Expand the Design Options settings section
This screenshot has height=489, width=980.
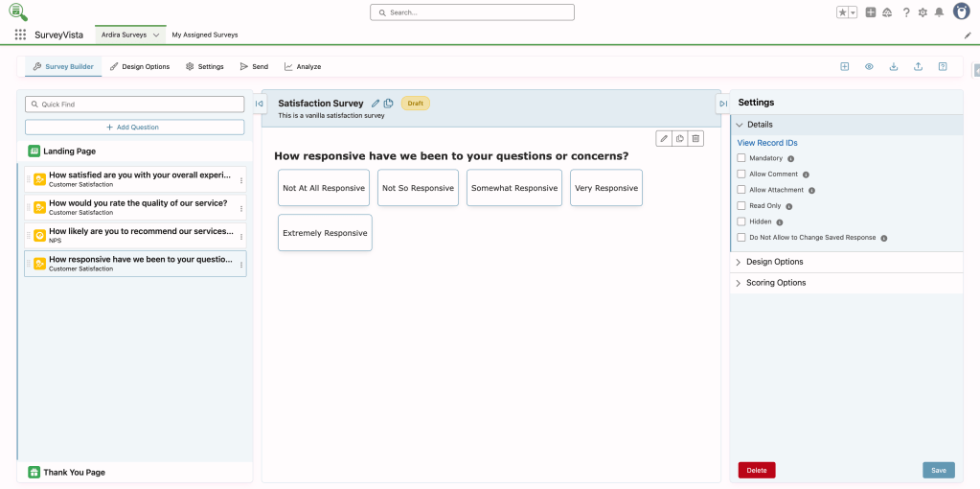(847, 262)
